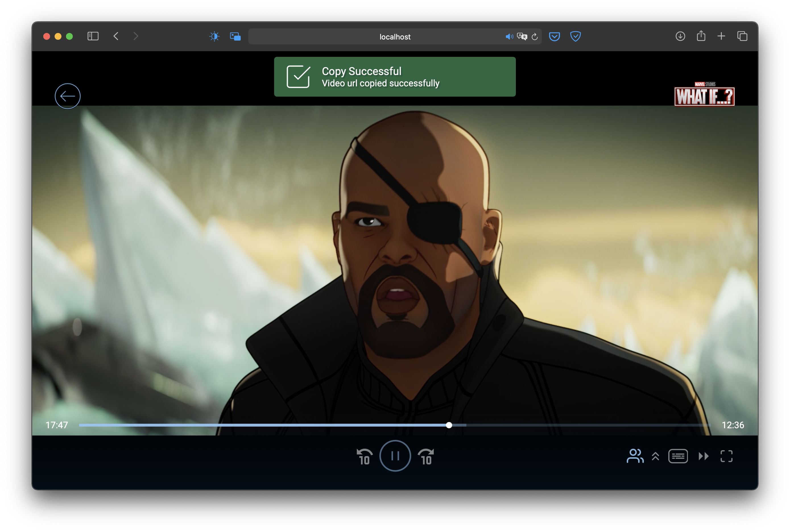790x532 pixels.
Task: Show browser downloads
Action: [x=680, y=36]
